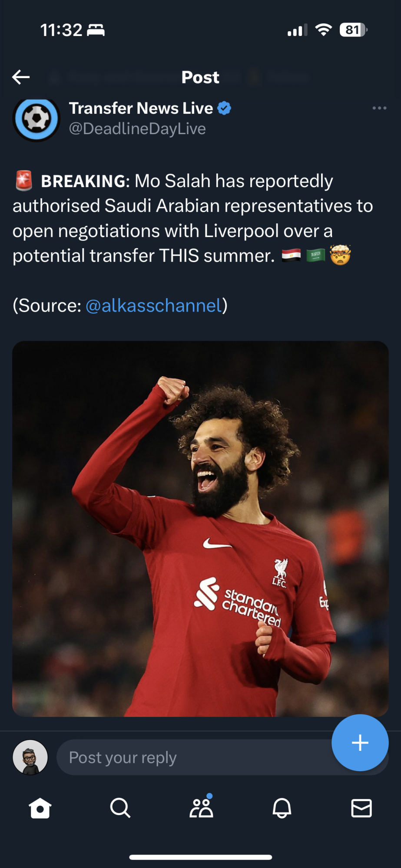This screenshot has height=868, width=401.
Task: Tap the Transfer News Live name
Action: [141, 108]
